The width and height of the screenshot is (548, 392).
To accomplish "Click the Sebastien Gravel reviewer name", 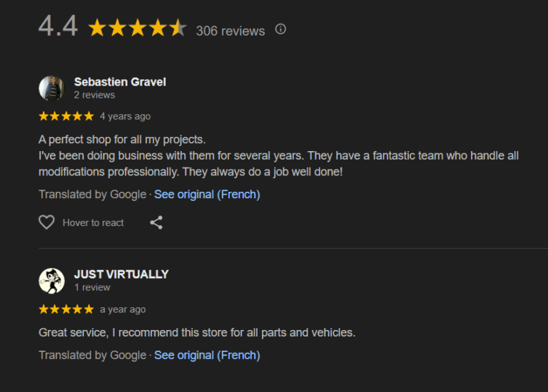I will pos(120,82).
